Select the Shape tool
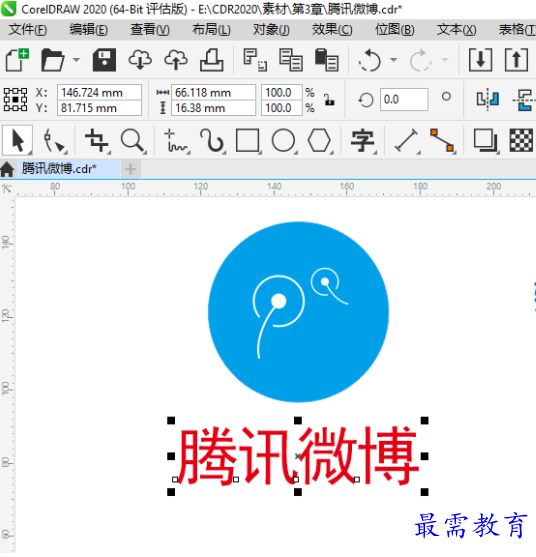 tap(54, 141)
